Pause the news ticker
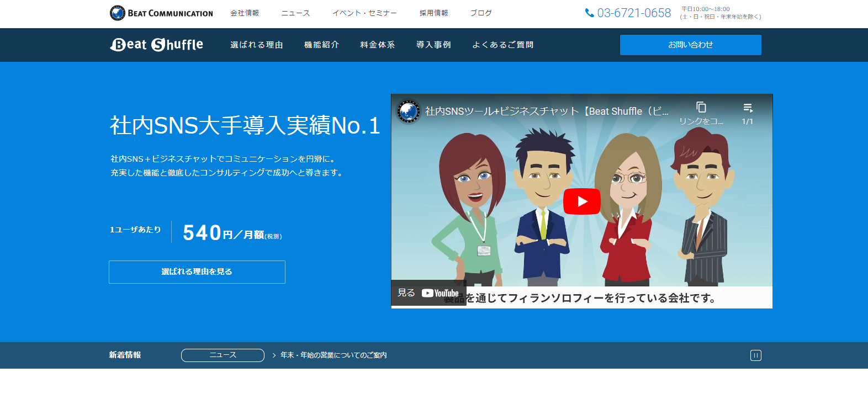The image size is (868, 399). click(756, 355)
